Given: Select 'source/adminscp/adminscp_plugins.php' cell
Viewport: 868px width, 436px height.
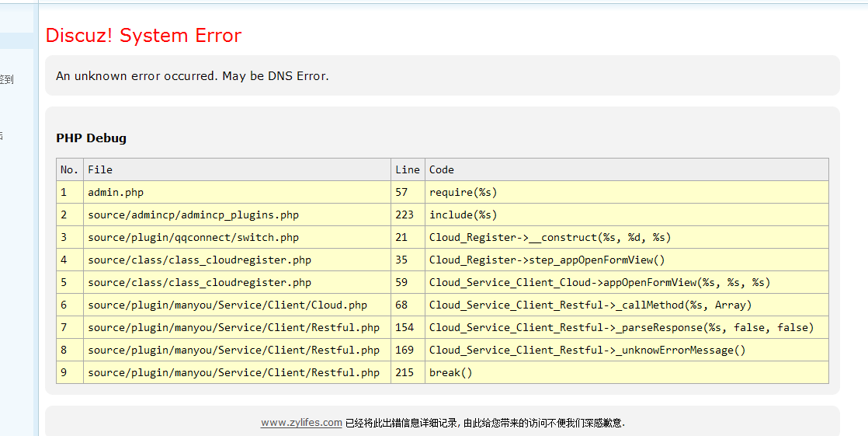Looking at the screenshot, I should click(237, 215).
